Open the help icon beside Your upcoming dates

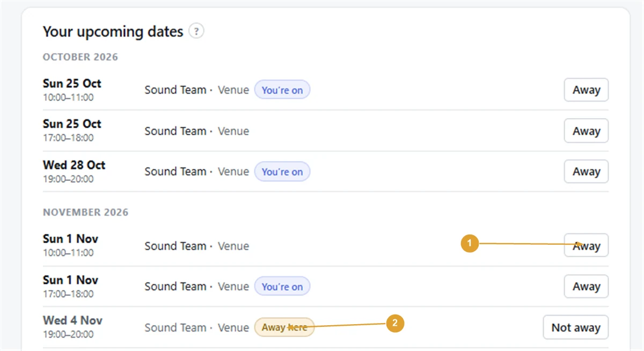[196, 32]
